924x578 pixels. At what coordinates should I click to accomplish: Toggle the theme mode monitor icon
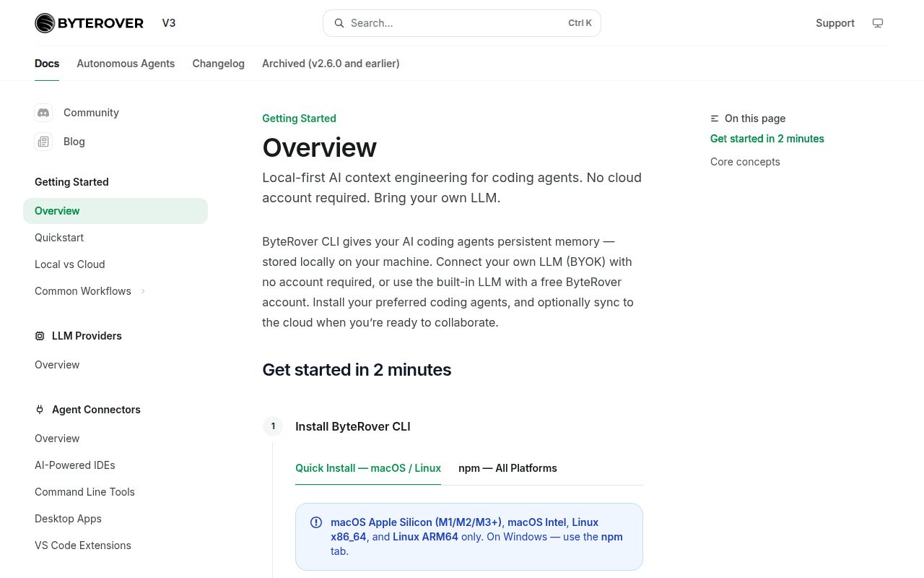click(x=878, y=23)
